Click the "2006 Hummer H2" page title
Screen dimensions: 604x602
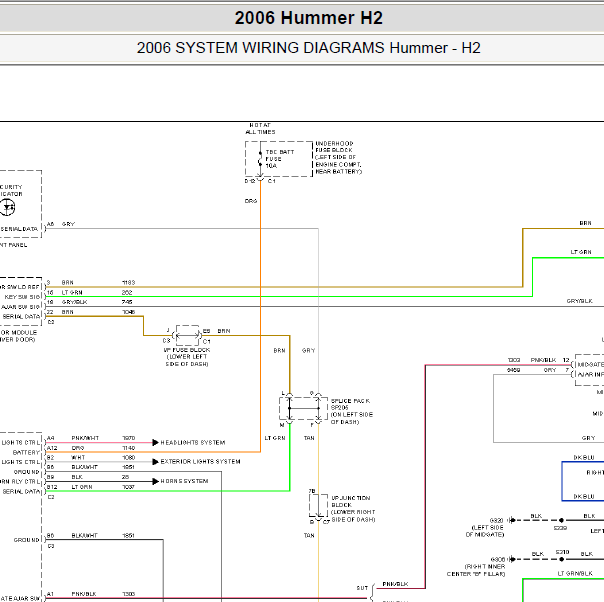click(x=309, y=18)
